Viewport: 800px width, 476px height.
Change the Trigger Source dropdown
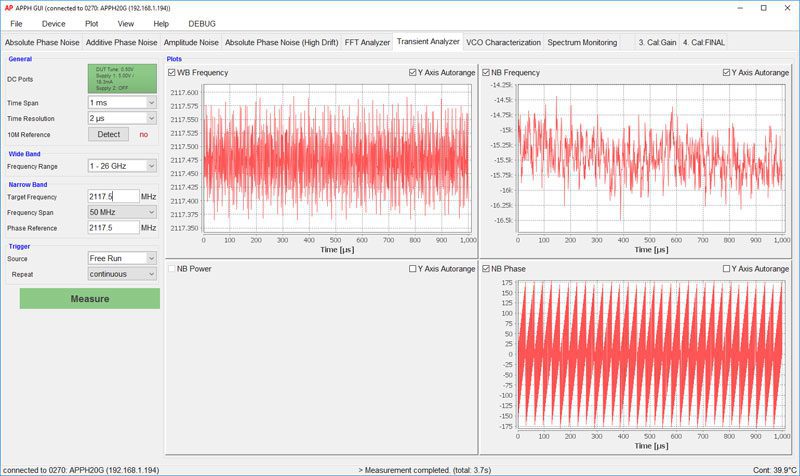pos(123,258)
